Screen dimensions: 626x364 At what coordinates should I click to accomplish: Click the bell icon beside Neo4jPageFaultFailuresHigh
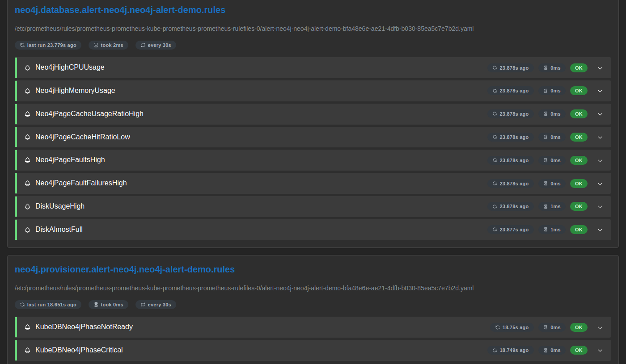coord(28,184)
